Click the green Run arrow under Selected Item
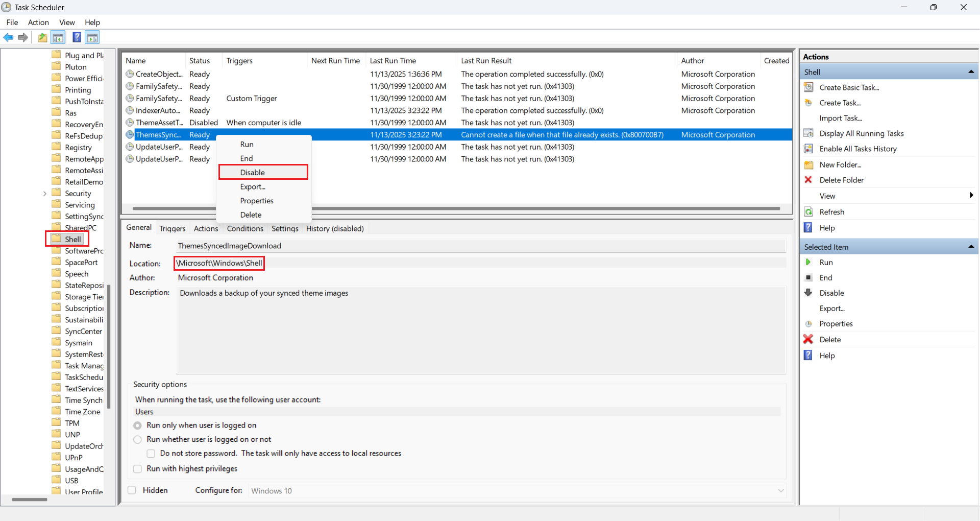This screenshot has width=980, height=521. [808, 262]
